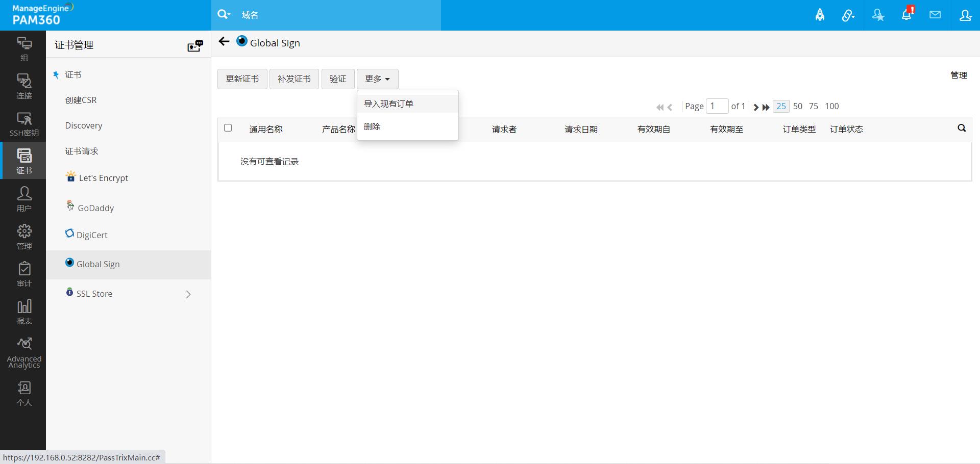Click the 域名 search input field
Image resolution: width=980 pixels, height=464 pixels.
pos(339,15)
